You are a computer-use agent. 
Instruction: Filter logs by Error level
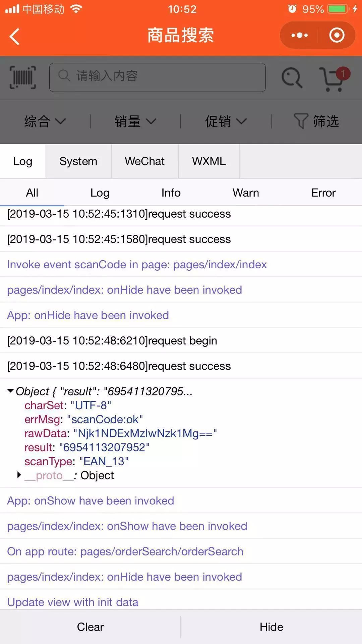[x=323, y=193]
